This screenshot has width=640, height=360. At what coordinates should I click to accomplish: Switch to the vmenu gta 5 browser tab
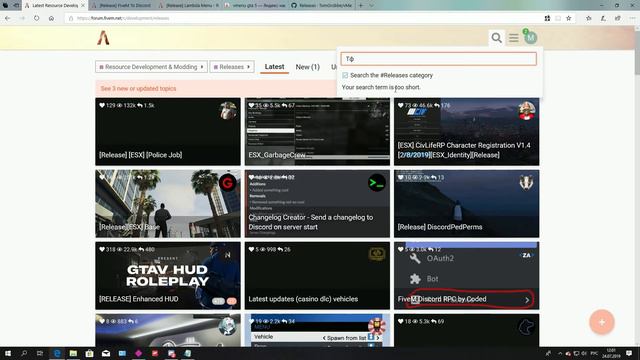pos(256,6)
